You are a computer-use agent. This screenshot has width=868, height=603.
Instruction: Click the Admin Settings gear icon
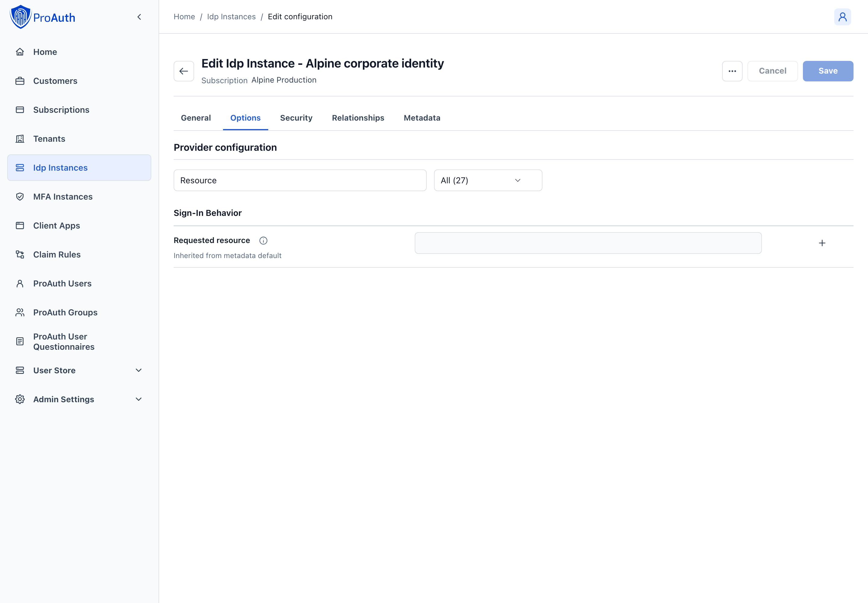click(20, 399)
